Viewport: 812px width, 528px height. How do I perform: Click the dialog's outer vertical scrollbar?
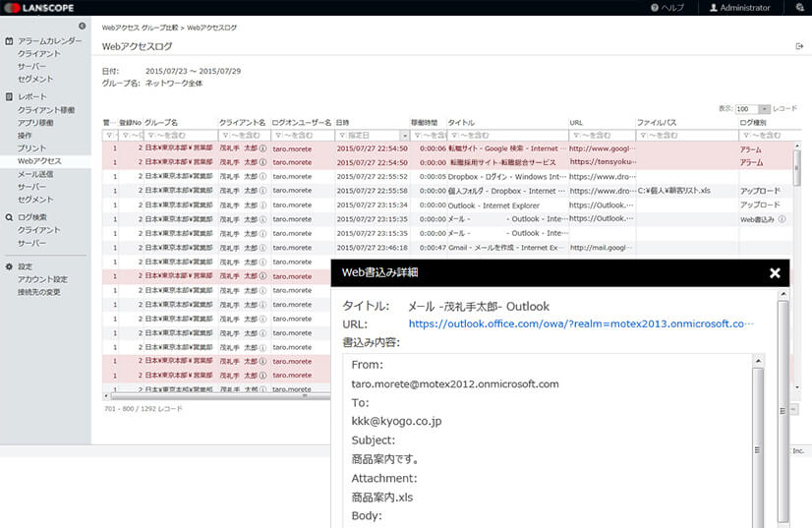783,409
